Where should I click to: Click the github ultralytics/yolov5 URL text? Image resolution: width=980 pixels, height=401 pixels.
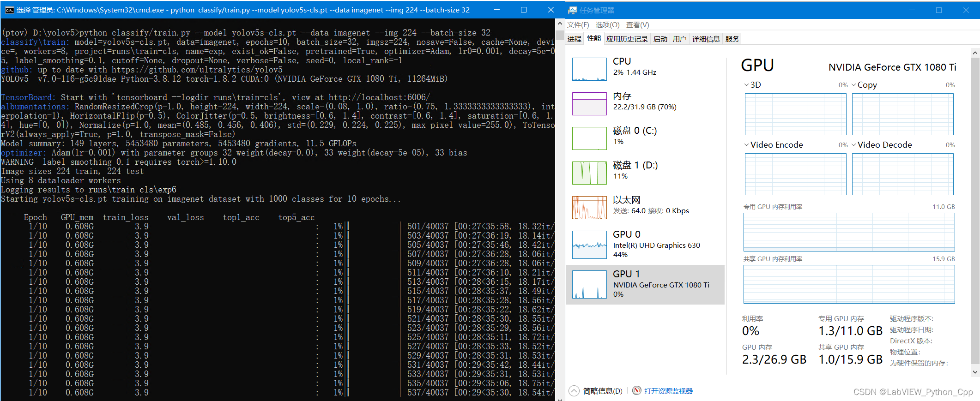point(197,70)
